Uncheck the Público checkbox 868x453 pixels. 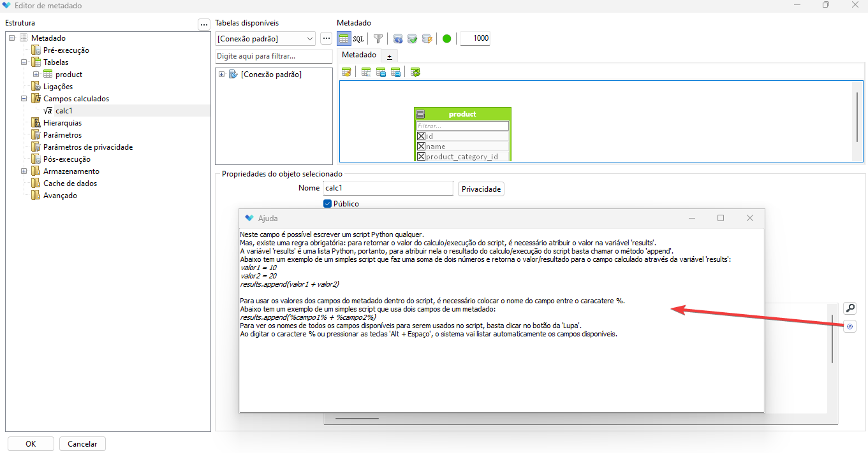pos(328,204)
